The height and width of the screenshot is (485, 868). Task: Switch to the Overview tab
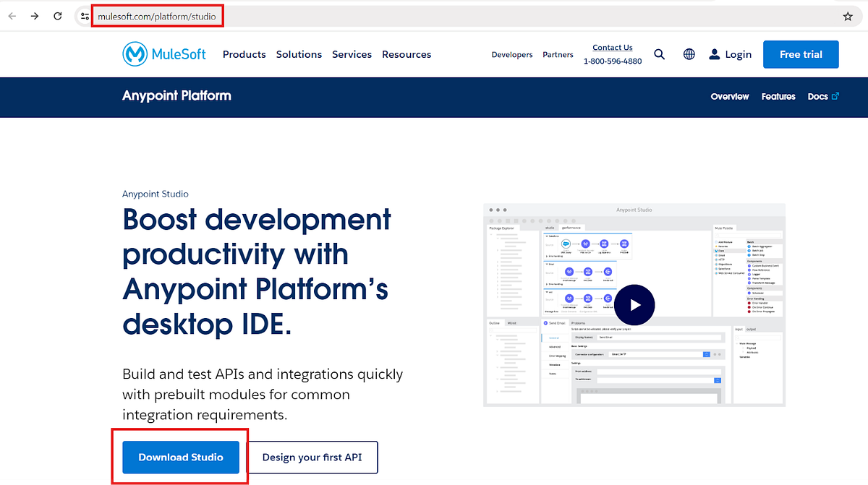[x=729, y=96]
